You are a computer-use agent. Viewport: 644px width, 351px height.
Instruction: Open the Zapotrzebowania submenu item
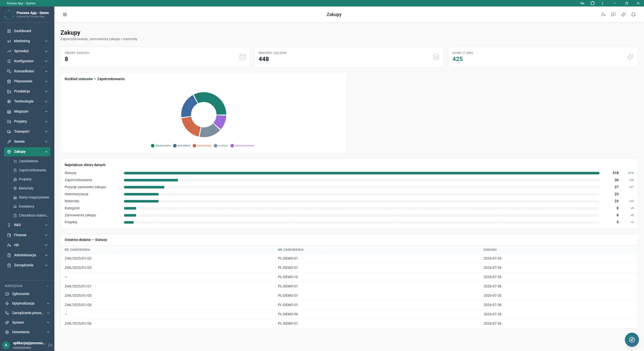[32, 170]
